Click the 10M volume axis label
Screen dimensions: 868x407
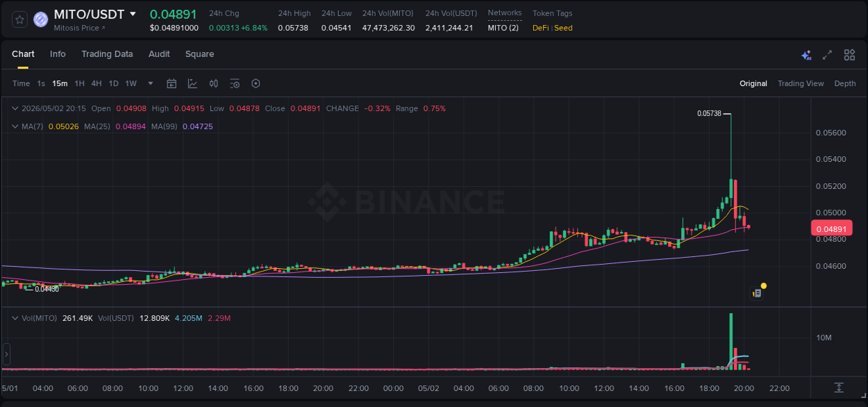tap(824, 338)
